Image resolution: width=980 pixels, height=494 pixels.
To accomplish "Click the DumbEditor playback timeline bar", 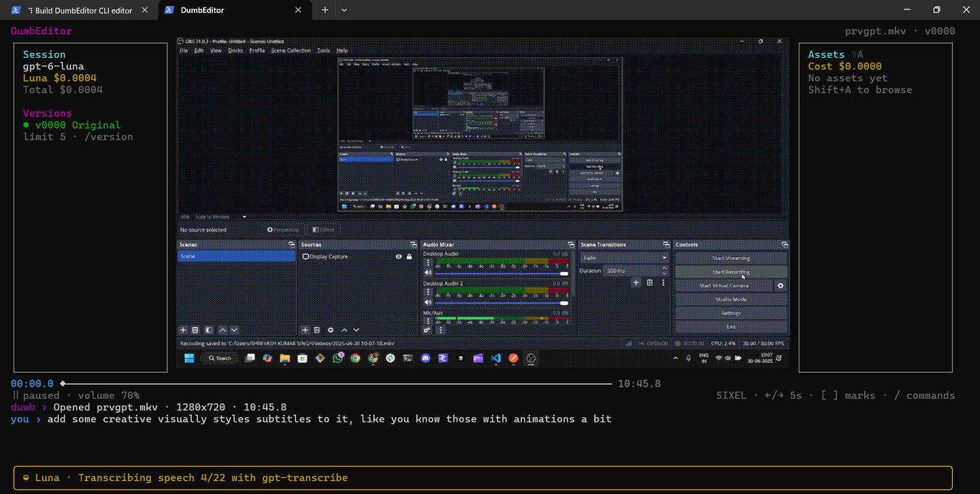I will [336, 384].
